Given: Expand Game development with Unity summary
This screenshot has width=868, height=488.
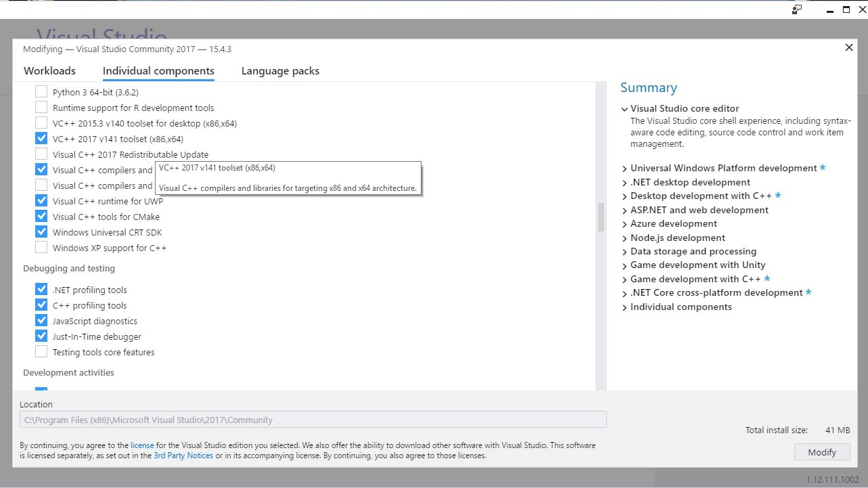Looking at the screenshot, I should pos(624,265).
